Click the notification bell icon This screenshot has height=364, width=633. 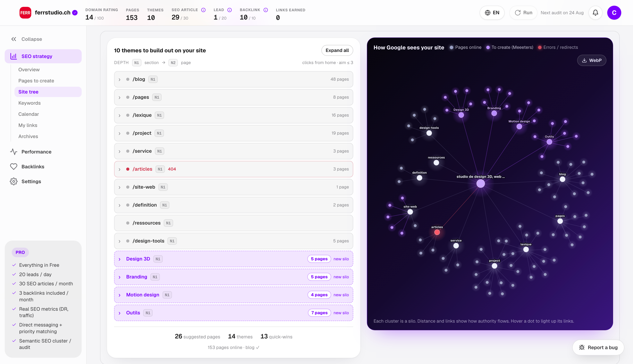pyautogui.click(x=595, y=13)
